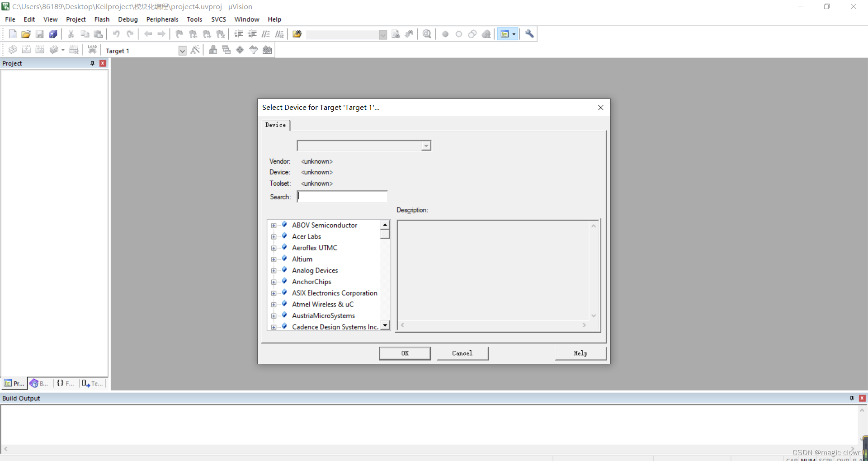Expand the ASIX Electronics Corporation node

pos(274,293)
